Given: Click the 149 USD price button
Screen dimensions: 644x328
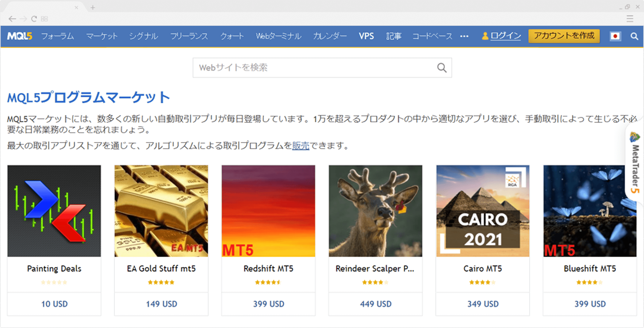Looking at the screenshot, I should coord(161,304).
